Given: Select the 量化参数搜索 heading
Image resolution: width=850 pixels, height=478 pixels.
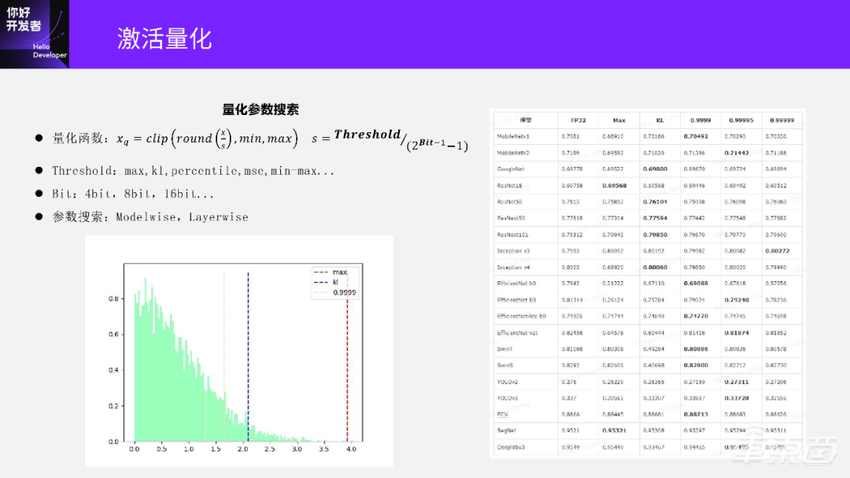Looking at the screenshot, I should pyautogui.click(x=260, y=109).
